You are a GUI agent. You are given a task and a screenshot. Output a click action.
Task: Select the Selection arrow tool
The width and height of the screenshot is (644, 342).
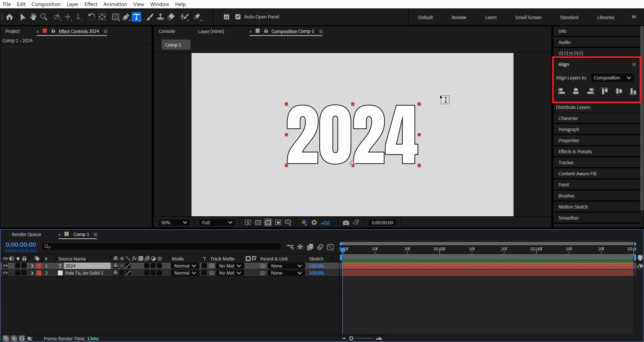click(23, 17)
